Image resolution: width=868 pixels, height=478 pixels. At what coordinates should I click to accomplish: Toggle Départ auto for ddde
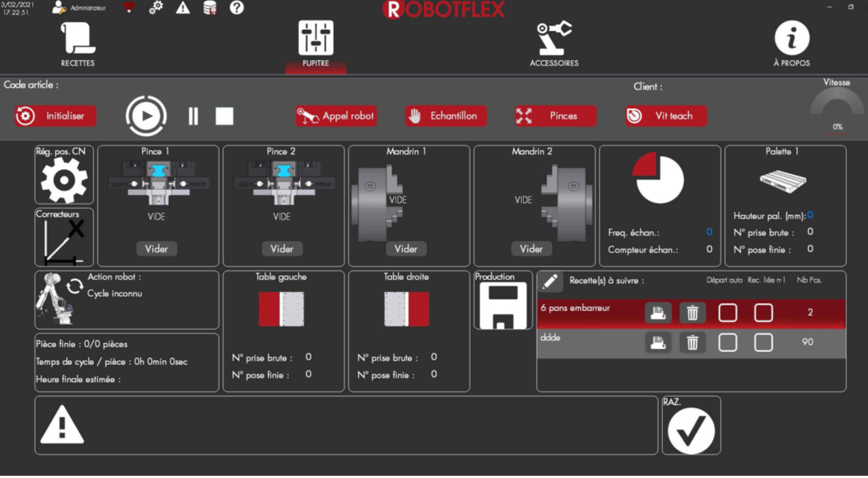(728, 342)
